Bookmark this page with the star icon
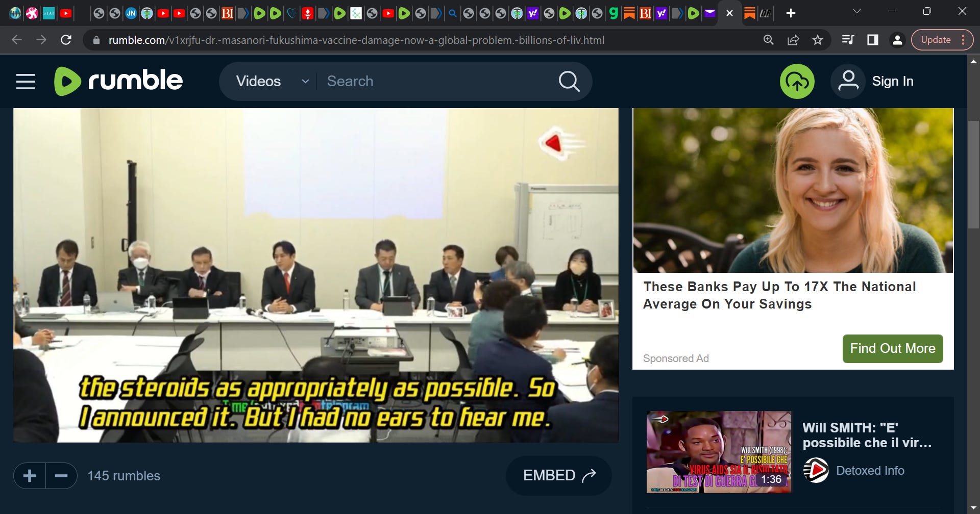Screen dimensions: 980x514 click(x=818, y=40)
